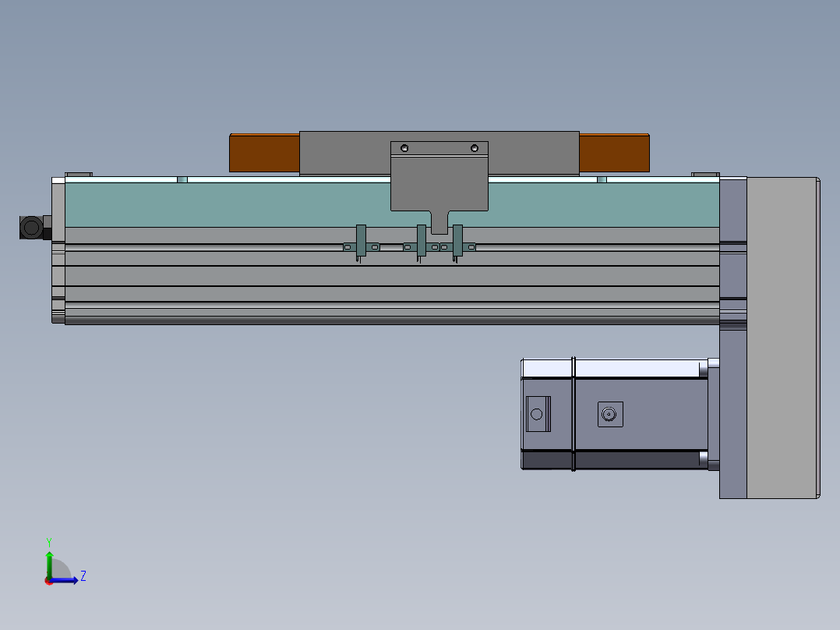Select the large grey belt housing at right
This screenshot has width=840, height=630.
click(x=782, y=338)
